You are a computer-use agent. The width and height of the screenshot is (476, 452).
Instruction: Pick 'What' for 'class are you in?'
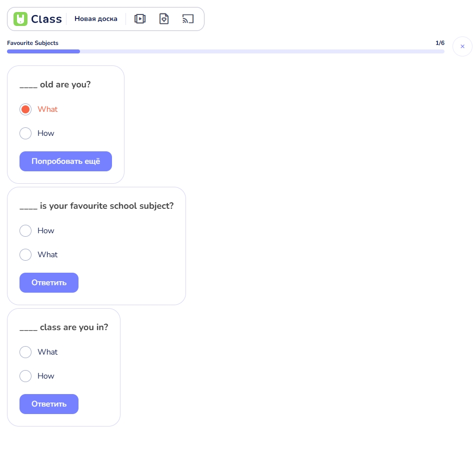[x=25, y=352]
